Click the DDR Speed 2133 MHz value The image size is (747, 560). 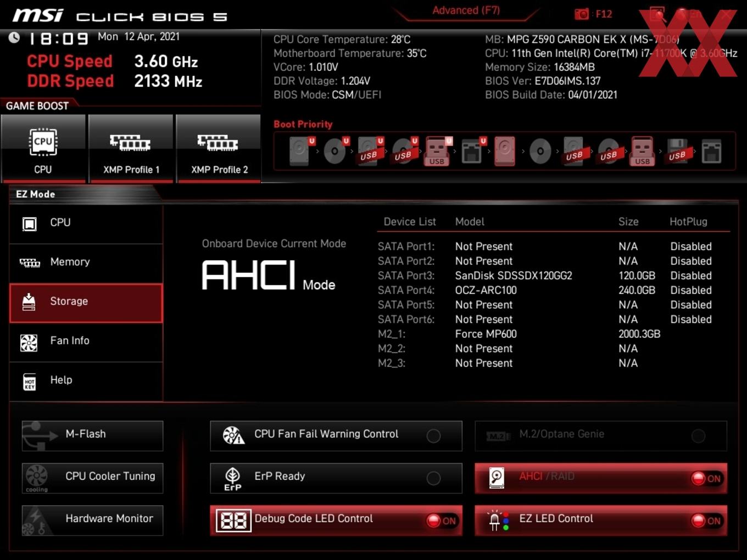pyautogui.click(x=168, y=81)
